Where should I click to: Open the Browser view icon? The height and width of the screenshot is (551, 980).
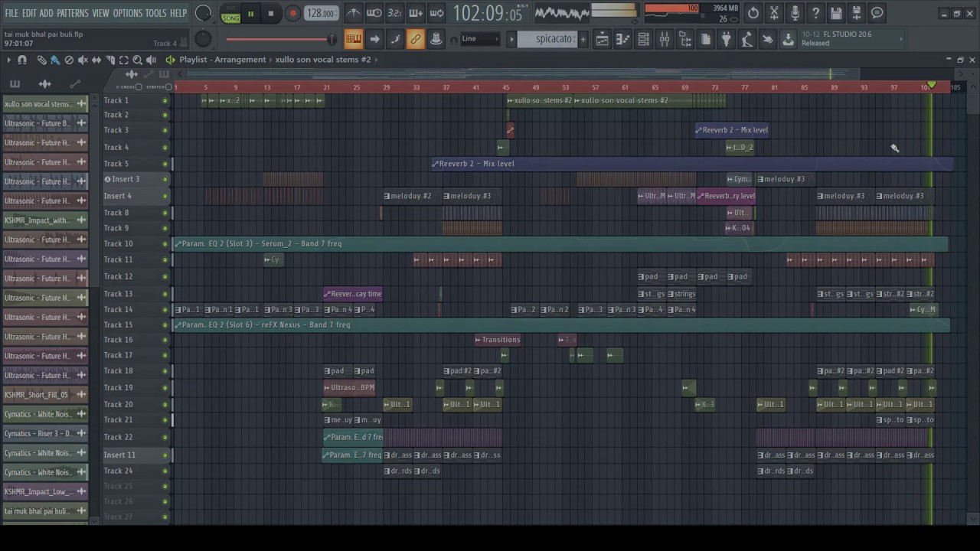coord(685,39)
